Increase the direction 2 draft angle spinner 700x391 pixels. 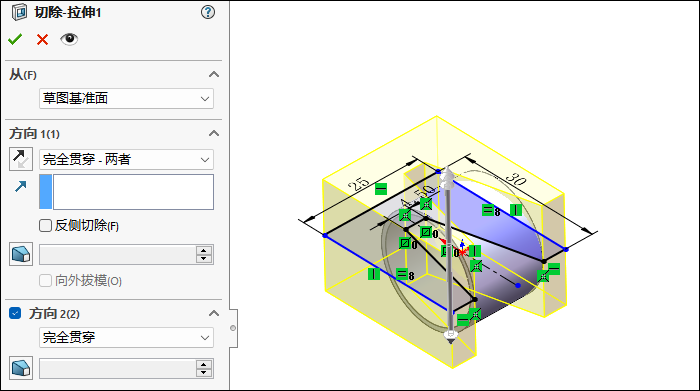pos(204,364)
